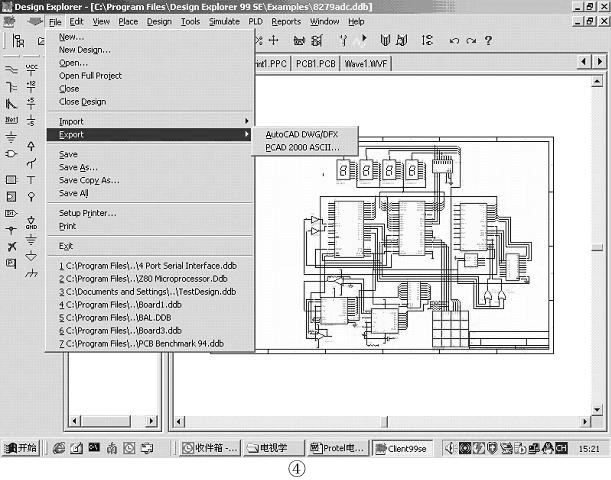Choose AutoCAD DWG/DFX export option
Viewport: 611px width, 480px height.
click(302, 134)
